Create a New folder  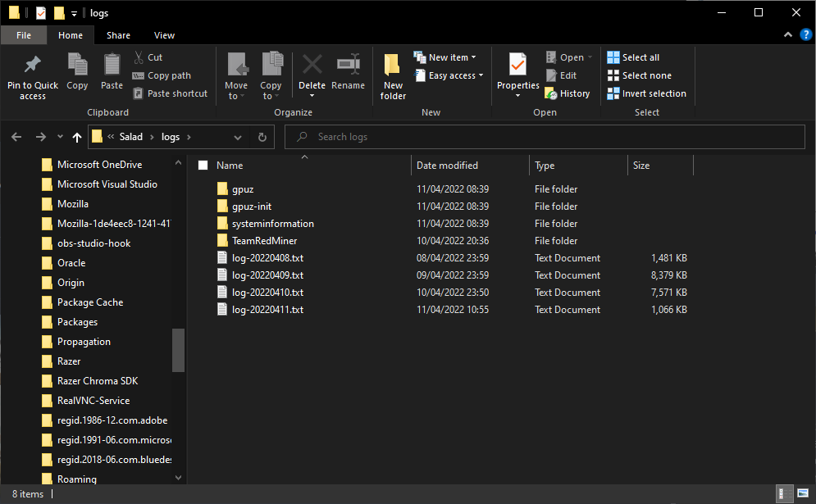click(x=393, y=76)
